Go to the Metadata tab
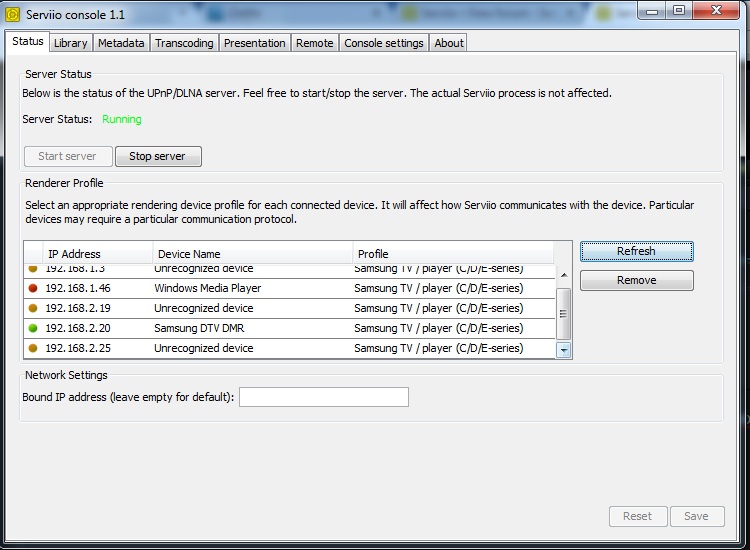Screen dimensions: 750x550 coord(121,43)
